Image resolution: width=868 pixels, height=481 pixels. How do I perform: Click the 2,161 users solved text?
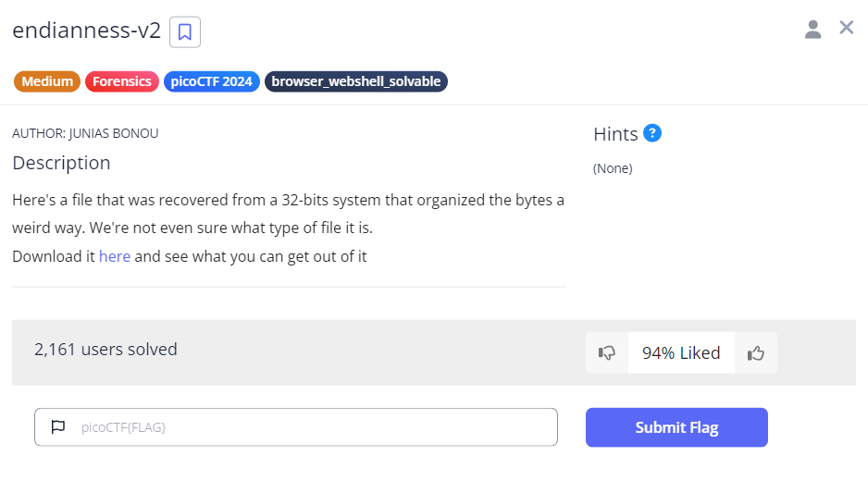pos(105,350)
